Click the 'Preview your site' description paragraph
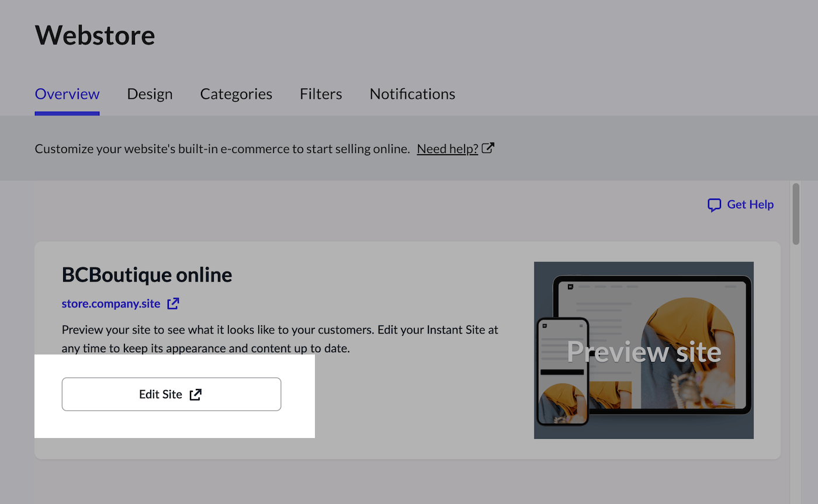The image size is (818, 504). click(280, 339)
